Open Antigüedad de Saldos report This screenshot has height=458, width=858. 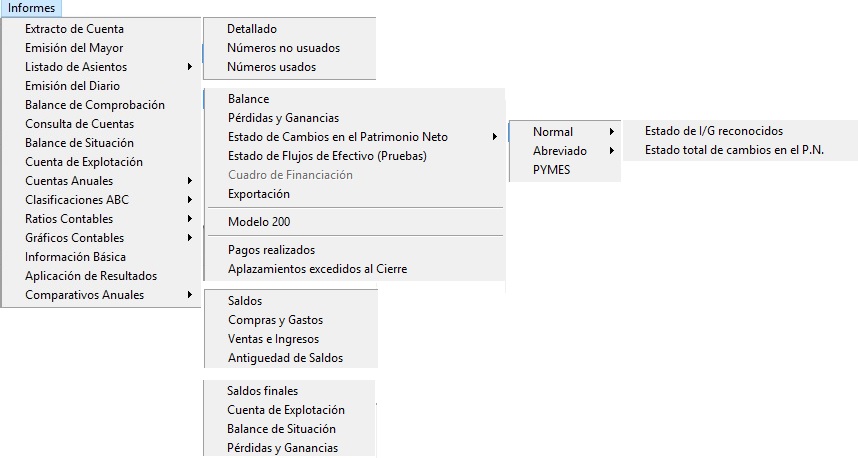pos(285,358)
